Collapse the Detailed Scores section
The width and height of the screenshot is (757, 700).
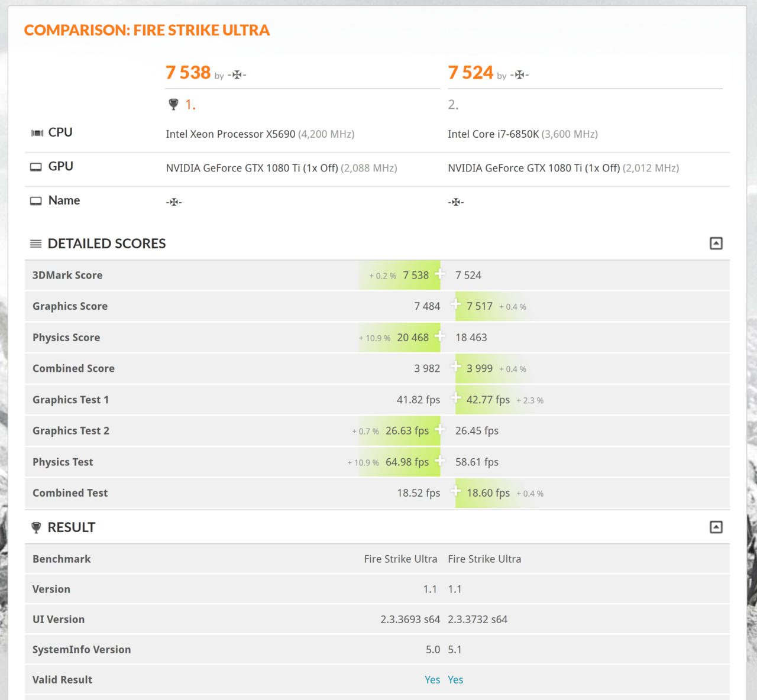[x=716, y=244]
